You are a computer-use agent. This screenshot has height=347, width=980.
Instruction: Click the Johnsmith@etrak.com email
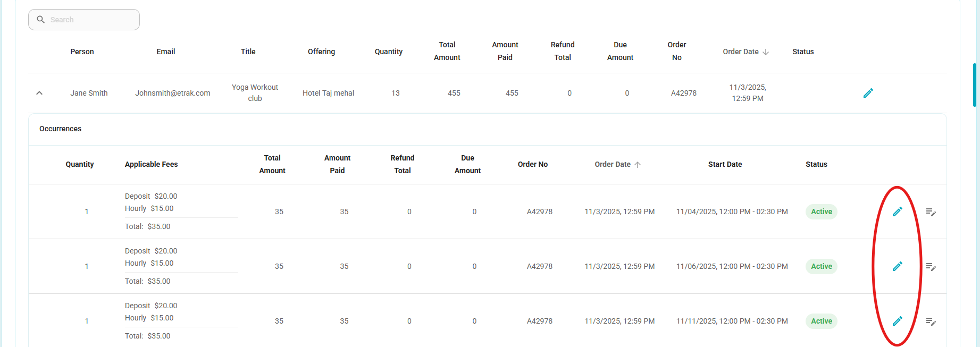tap(173, 93)
